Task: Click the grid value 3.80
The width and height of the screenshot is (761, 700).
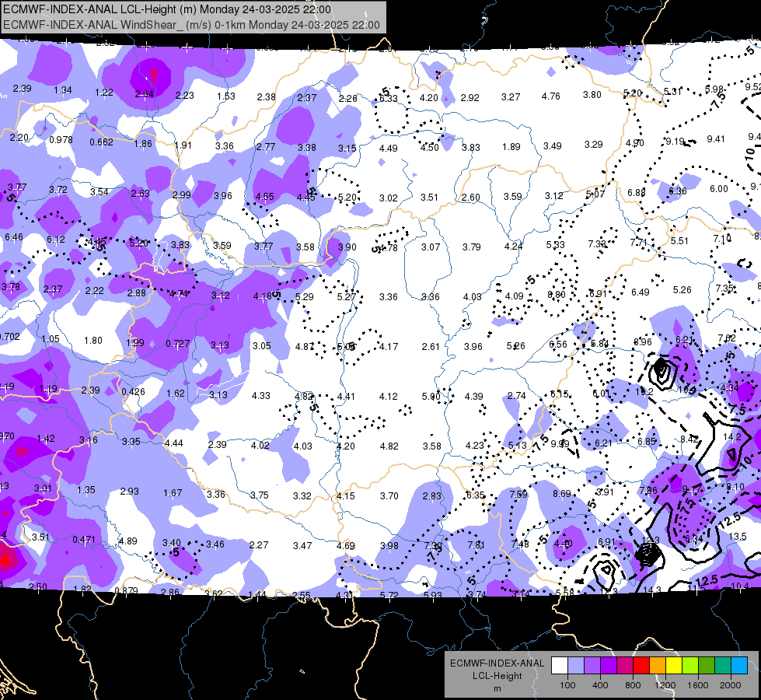Action: pos(592,95)
